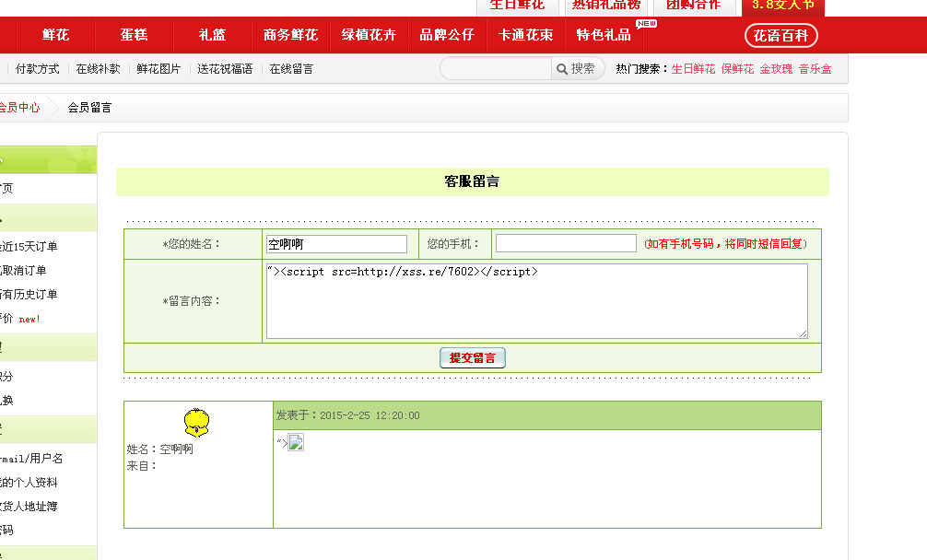Click the broken image icon in the posted message
The height and width of the screenshot is (560, 927).
click(x=296, y=442)
